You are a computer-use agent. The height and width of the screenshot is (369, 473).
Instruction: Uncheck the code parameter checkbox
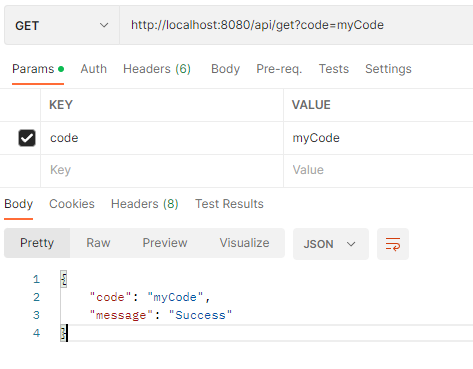tap(27, 138)
